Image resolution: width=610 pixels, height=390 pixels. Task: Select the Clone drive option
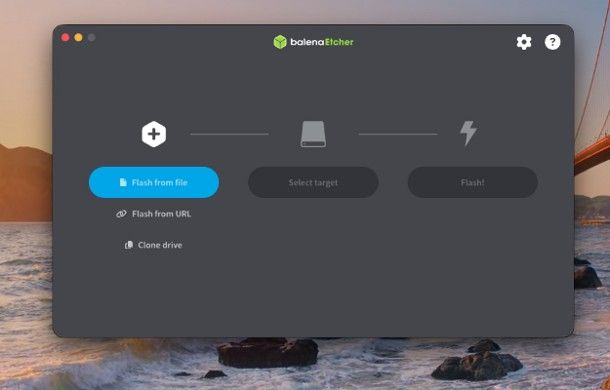[154, 245]
